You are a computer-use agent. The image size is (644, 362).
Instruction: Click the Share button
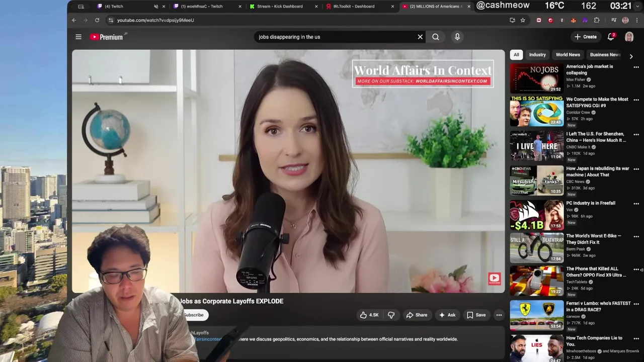(x=417, y=315)
